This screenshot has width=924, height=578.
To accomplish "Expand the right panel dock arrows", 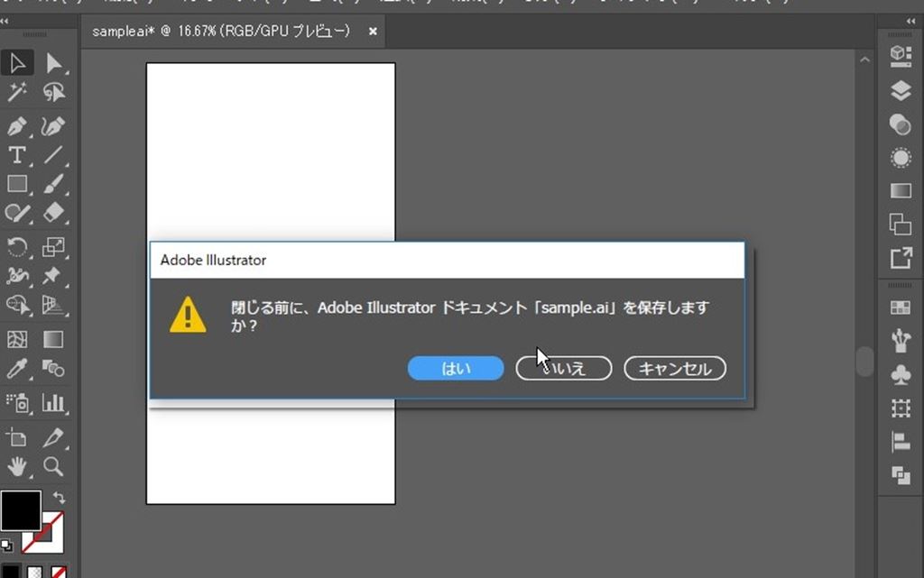I will point(910,21).
